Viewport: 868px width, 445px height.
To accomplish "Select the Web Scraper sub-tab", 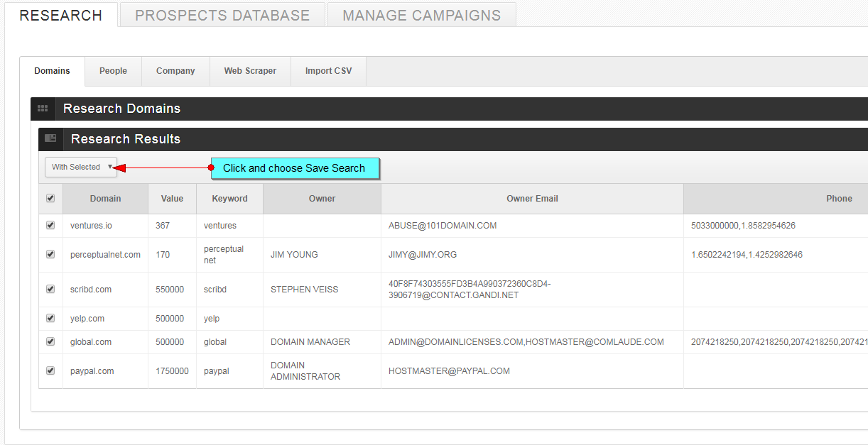I will [250, 71].
